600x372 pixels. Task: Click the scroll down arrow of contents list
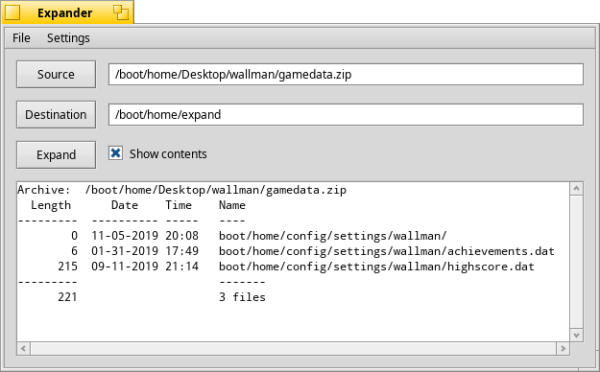click(576, 335)
